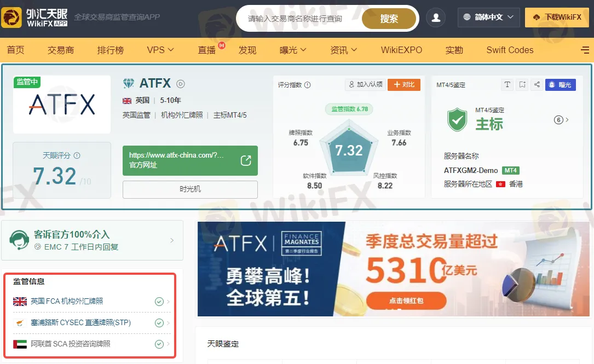This screenshot has width=594, height=364.
Task: Open the 排行榜 rankings menu
Action: pos(110,50)
